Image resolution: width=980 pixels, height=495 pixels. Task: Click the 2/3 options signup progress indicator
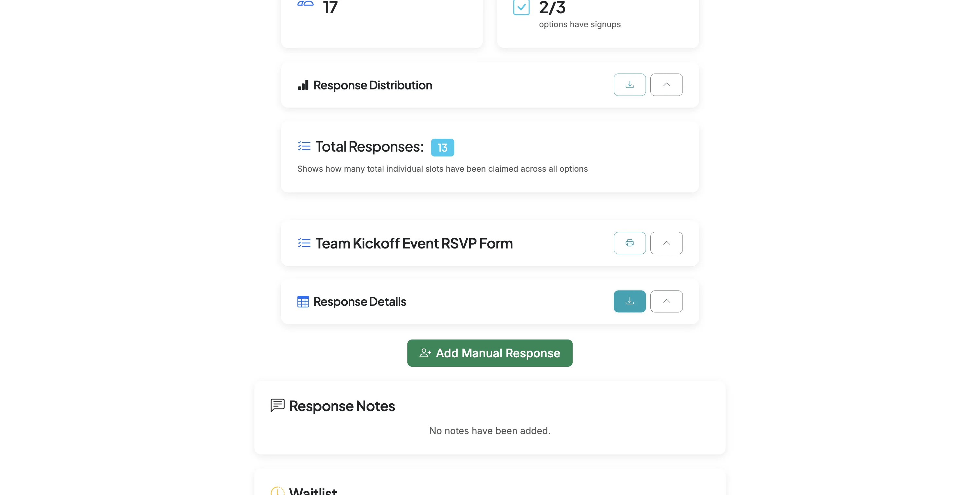tap(551, 7)
